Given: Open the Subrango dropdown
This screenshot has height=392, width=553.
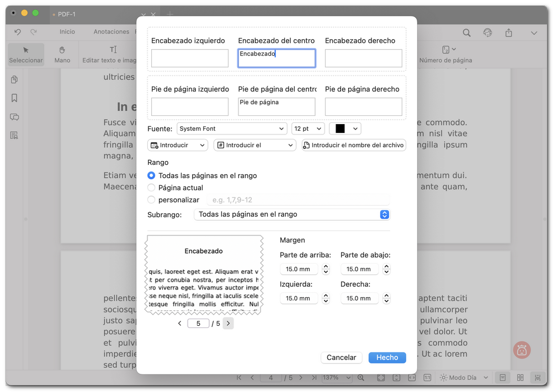Looking at the screenshot, I should coord(292,214).
